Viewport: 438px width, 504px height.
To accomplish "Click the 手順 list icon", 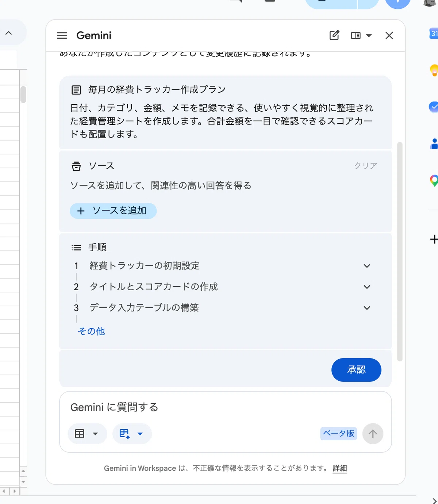I will coord(76,248).
